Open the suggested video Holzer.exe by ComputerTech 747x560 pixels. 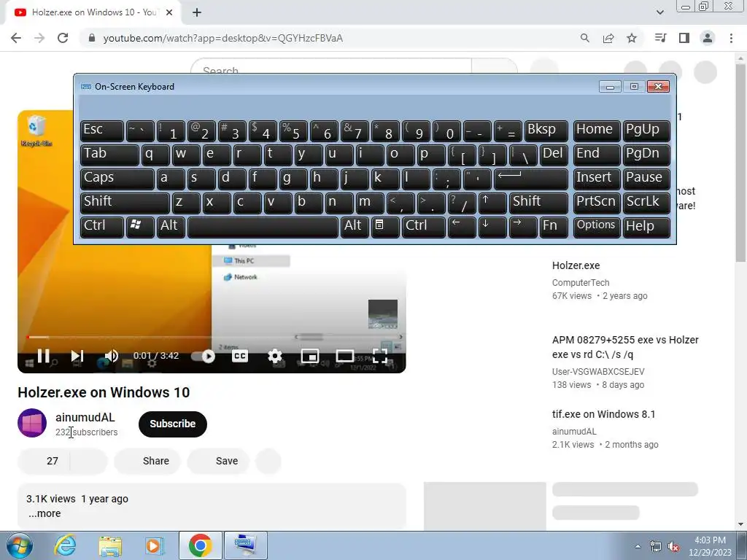tap(576, 265)
